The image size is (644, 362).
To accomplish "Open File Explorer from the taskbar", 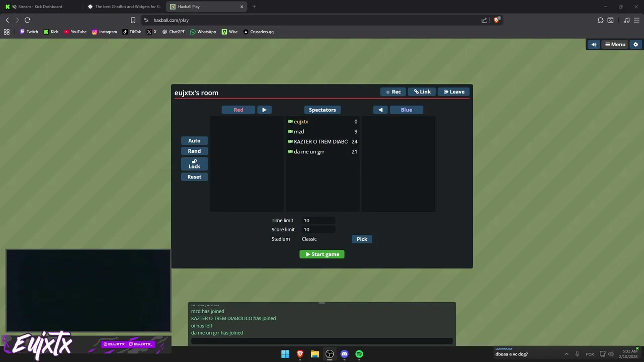I will click(x=315, y=354).
